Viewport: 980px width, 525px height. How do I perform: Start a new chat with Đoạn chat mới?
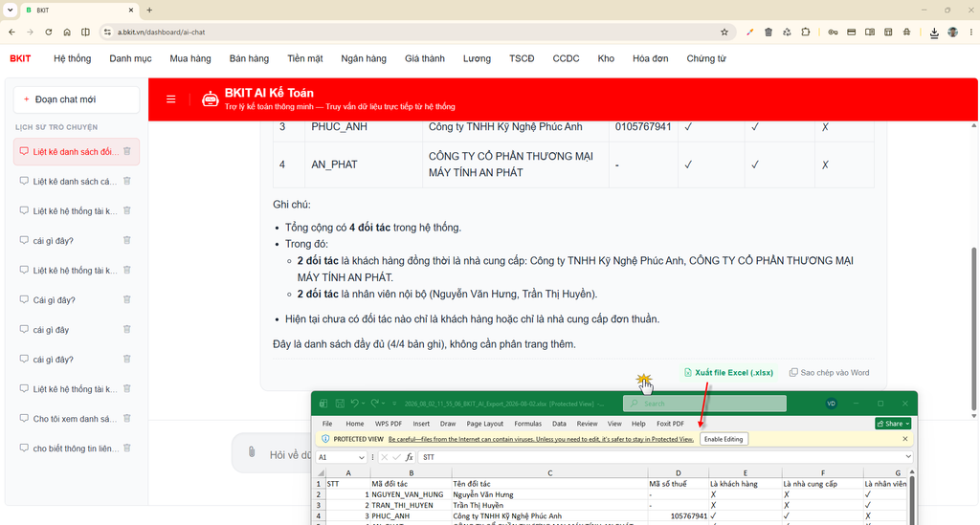click(x=77, y=99)
